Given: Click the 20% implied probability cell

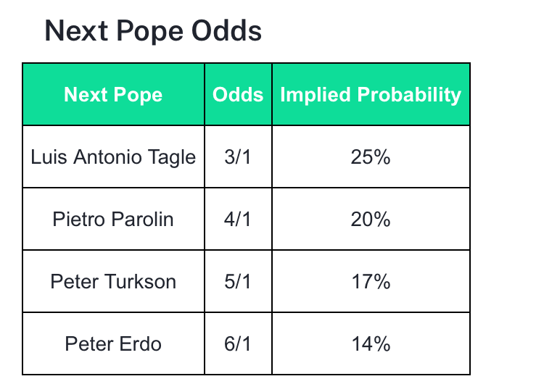Looking at the screenshot, I should (x=371, y=219).
